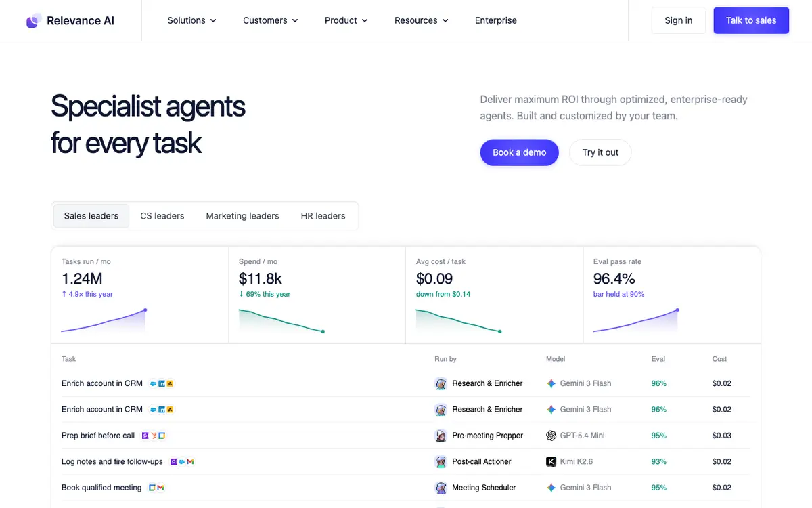Click the Tasks run / mo sparkline chart

pyautogui.click(x=104, y=321)
